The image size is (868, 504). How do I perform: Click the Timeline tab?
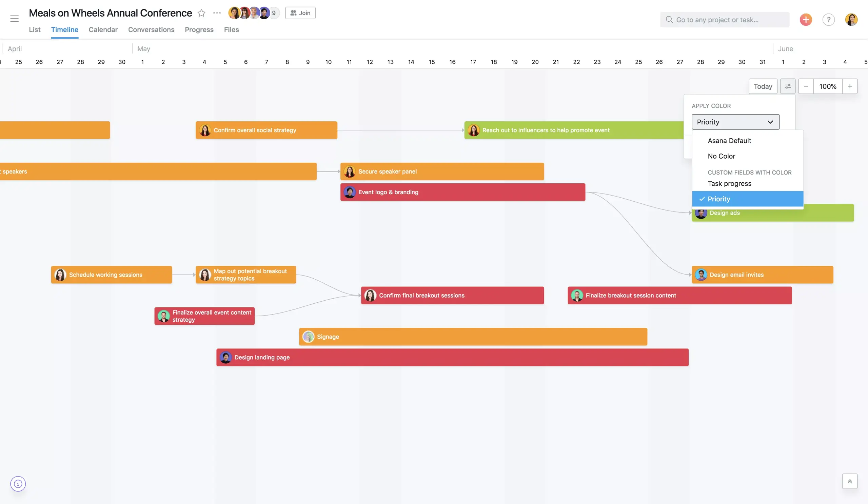(x=64, y=30)
